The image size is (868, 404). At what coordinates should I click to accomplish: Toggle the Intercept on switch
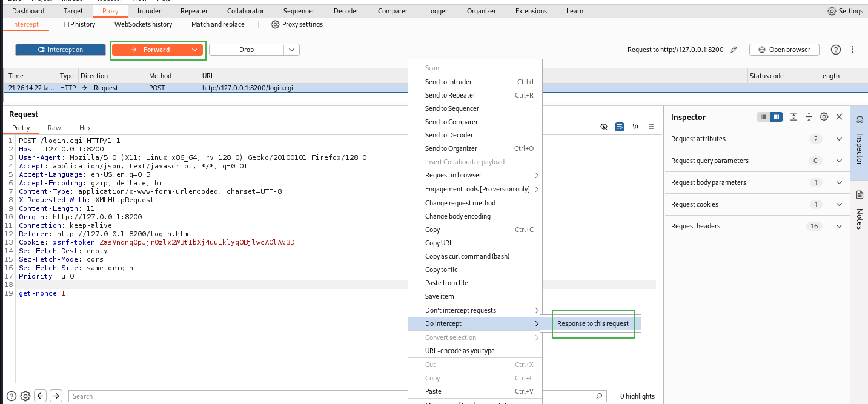(x=61, y=50)
